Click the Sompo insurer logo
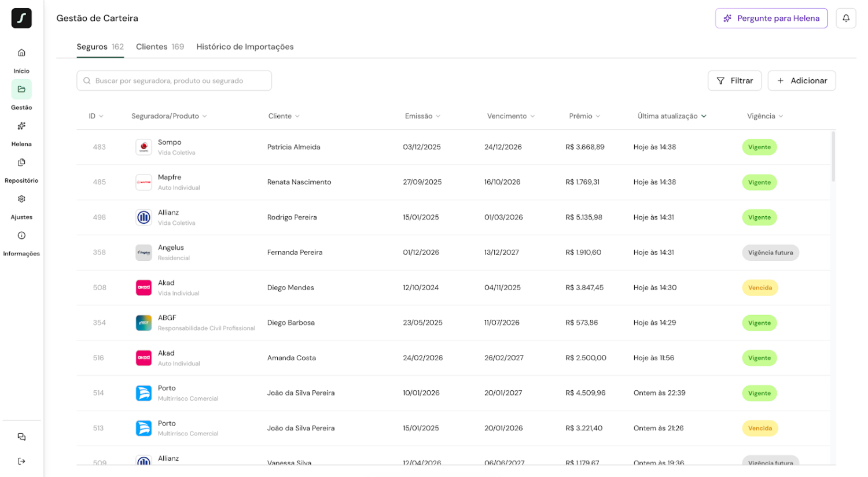868x477 pixels. (144, 147)
